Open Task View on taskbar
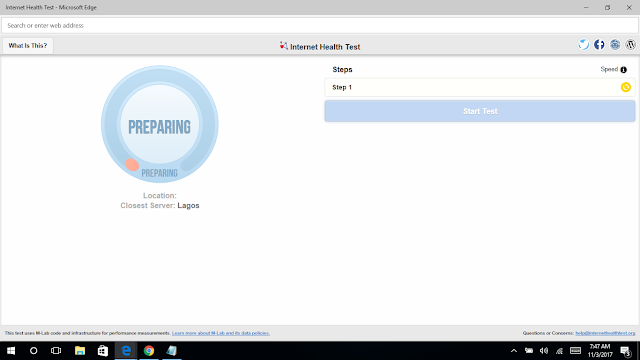The width and height of the screenshot is (640, 360). tap(56, 351)
